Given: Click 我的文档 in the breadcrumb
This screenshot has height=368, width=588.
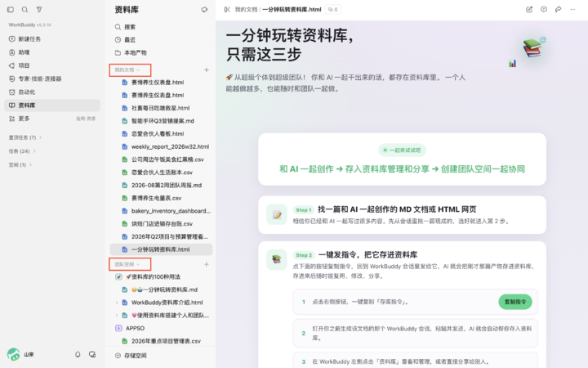Looking at the screenshot, I should point(246,10).
